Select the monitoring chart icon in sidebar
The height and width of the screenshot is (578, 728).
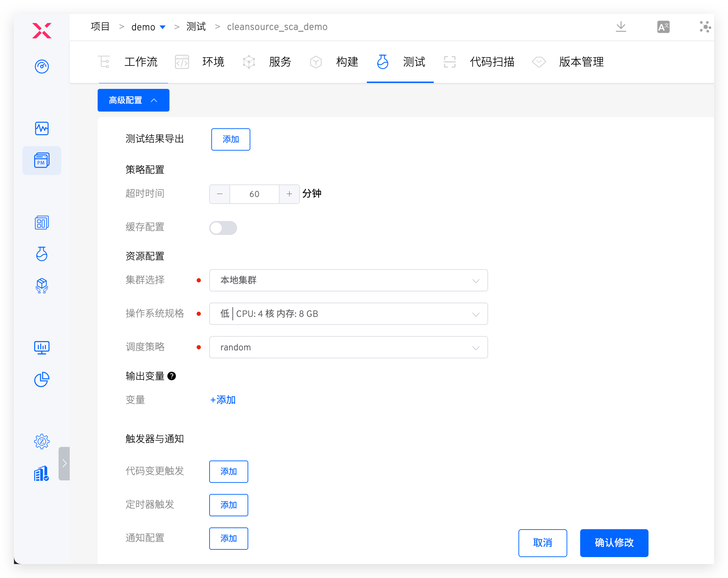point(41,128)
